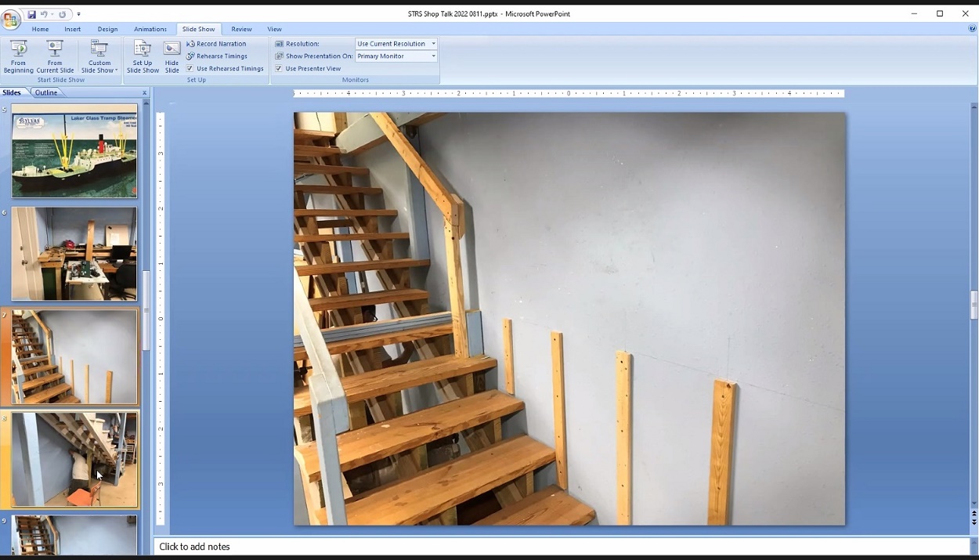
Task: Start slideshow From Beginning
Action: tap(17, 55)
